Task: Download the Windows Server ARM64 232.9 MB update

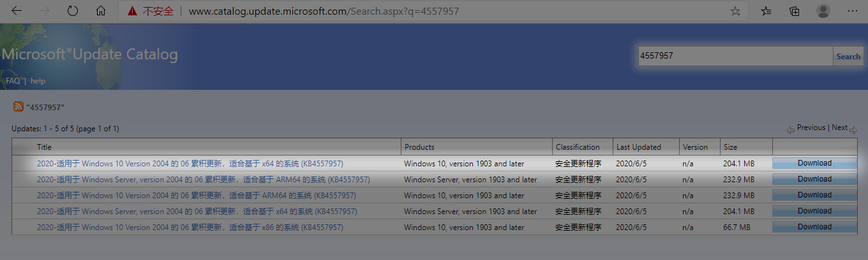Action: (x=814, y=179)
